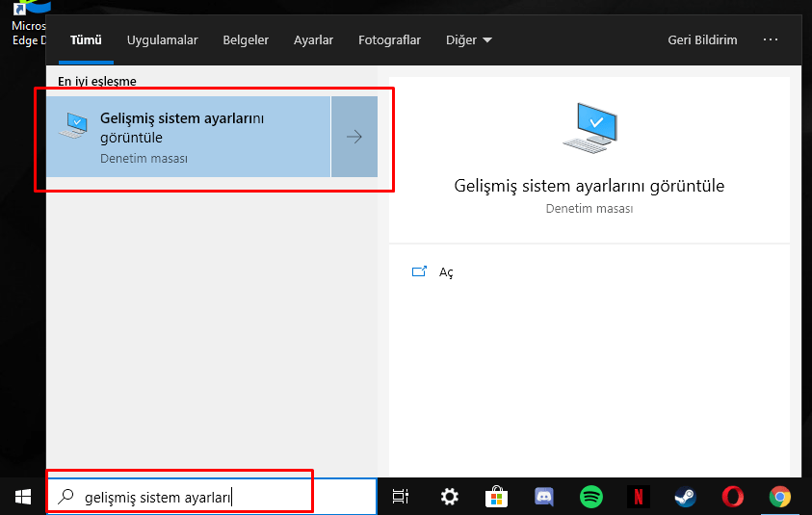Open the three-dot options menu

pyautogui.click(x=770, y=39)
